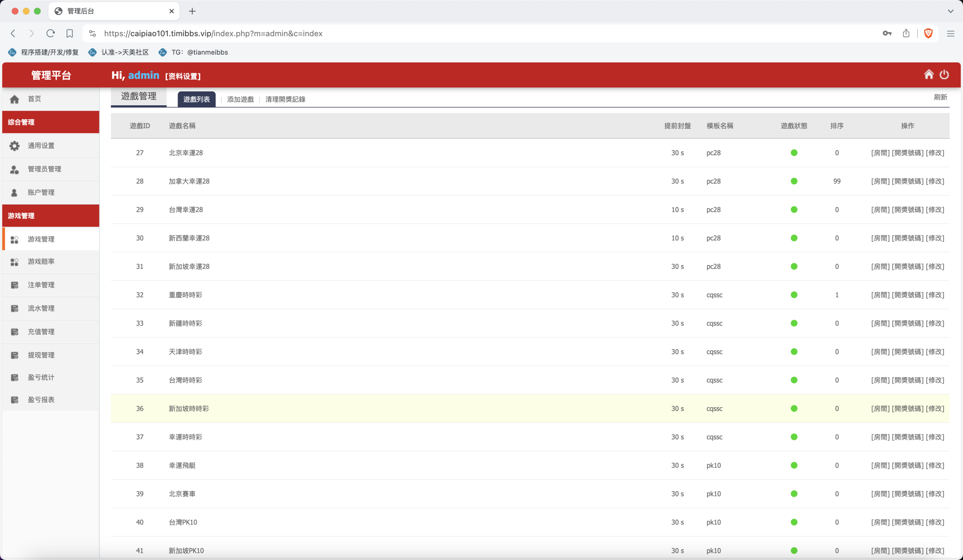
Task: Click sort value 99 in 加拿大幸運28 row
Action: (837, 181)
